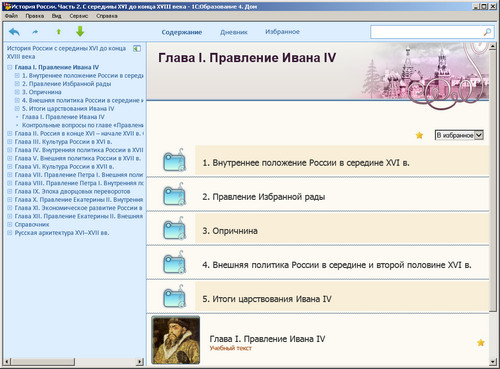Select the 'Глава I. Правление Ивана IV' leaf item
Screen dimensions: 500x369
63,117
